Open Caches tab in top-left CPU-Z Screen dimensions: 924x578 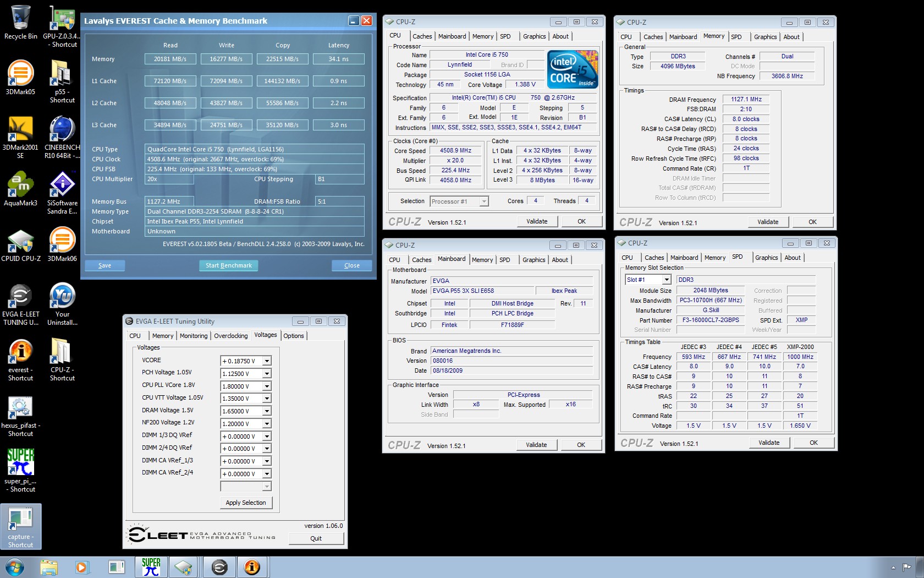(x=422, y=36)
